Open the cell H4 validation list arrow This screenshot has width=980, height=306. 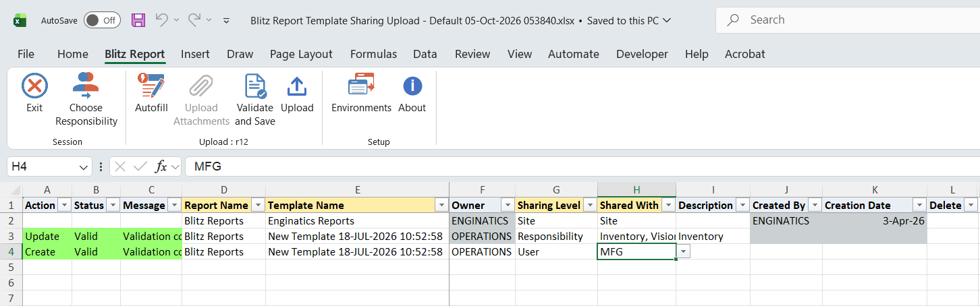(x=683, y=251)
